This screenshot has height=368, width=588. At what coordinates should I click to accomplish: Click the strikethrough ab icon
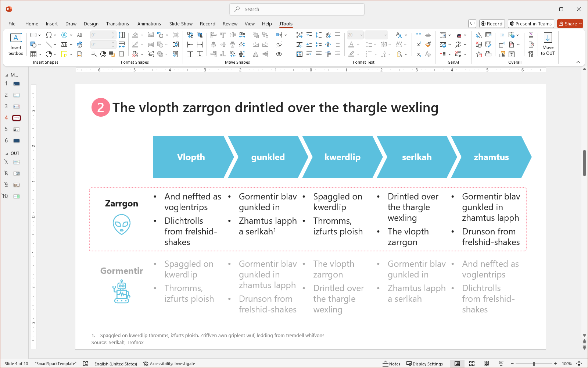tap(428, 35)
